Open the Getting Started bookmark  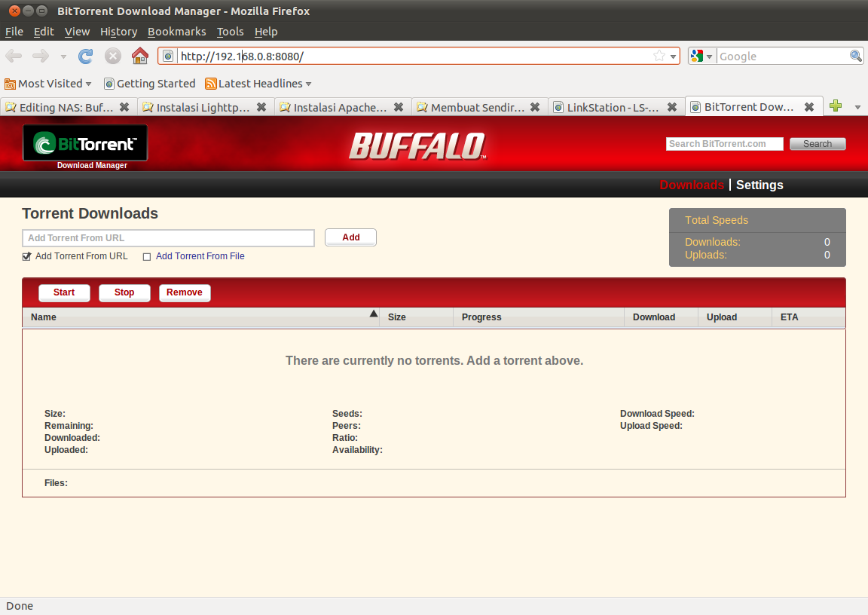(x=150, y=84)
